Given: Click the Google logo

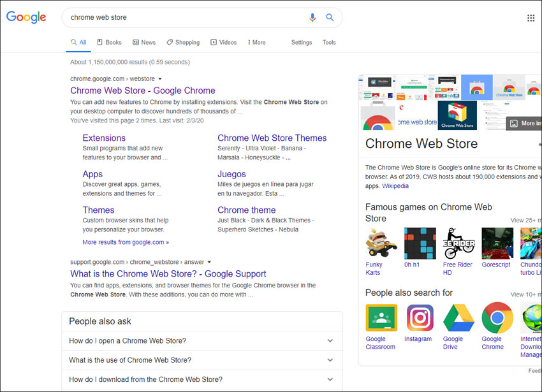Looking at the screenshot, I should pyautogui.click(x=26, y=17).
